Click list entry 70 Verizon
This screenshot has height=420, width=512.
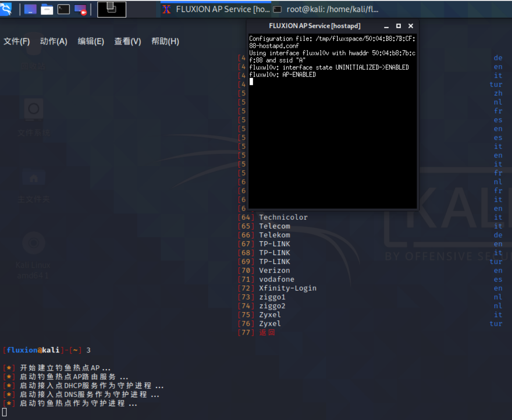264,270
